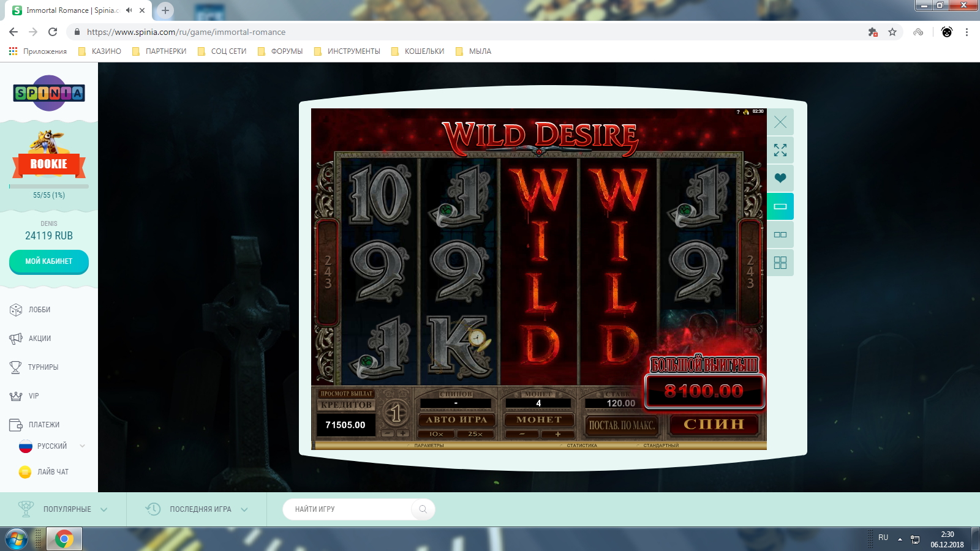
Task: Click blocked plugin puzzle icon in address bar
Action: pyautogui.click(x=873, y=32)
